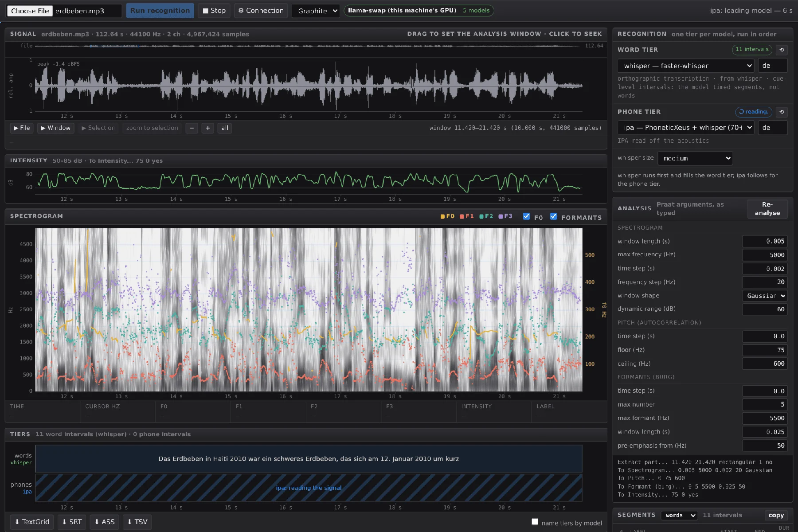Viewport: 798px width, 532px height.
Task: Edit the dynamic range field
Action: click(x=765, y=309)
